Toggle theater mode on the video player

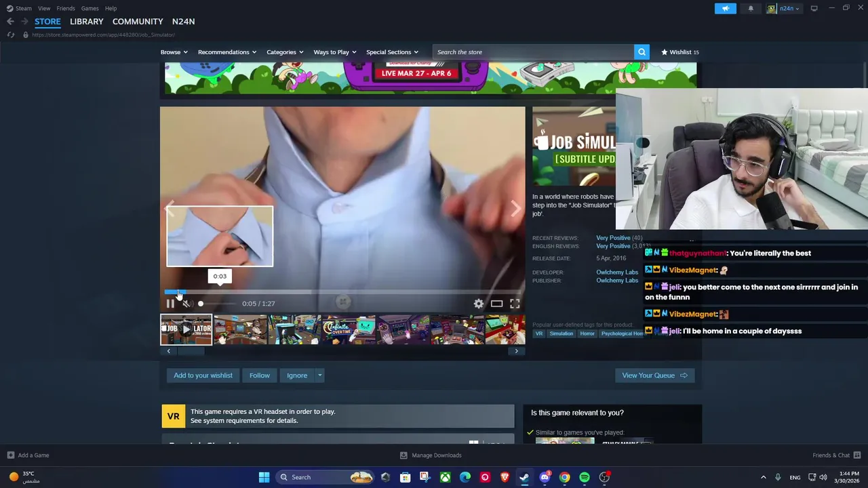pos(497,304)
